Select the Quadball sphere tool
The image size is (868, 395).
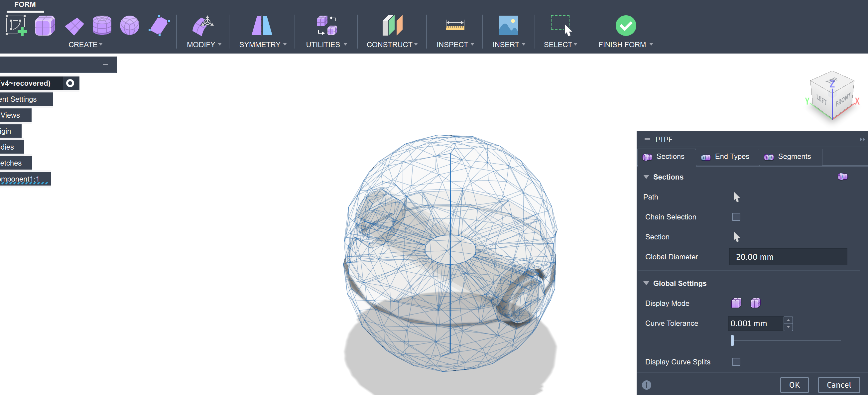tap(129, 26)
